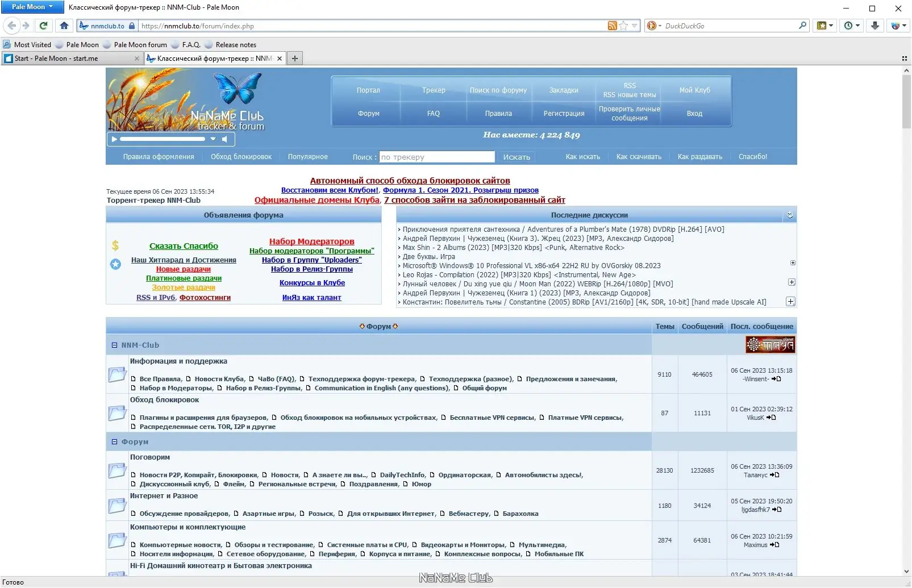Click the folder icon for 'Поговорим'
Screen dimensions: 912x588
click(x=117, y=470)
